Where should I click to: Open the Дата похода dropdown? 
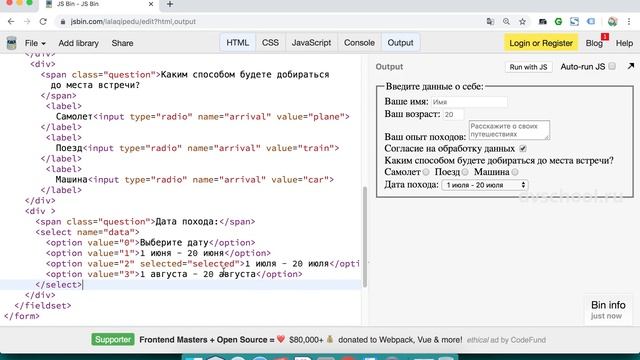pos(484,185)
